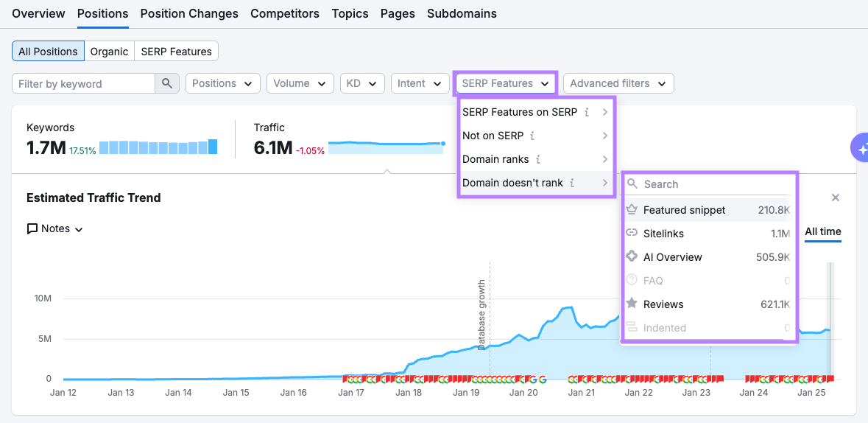Open the Intent filter dropdown

point(420,84)
